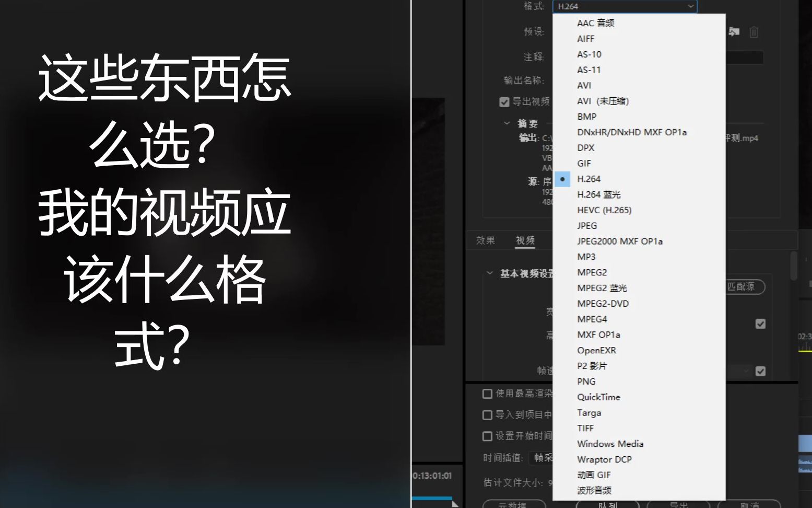Enable the 使用最高渲染 quality option

486,394
